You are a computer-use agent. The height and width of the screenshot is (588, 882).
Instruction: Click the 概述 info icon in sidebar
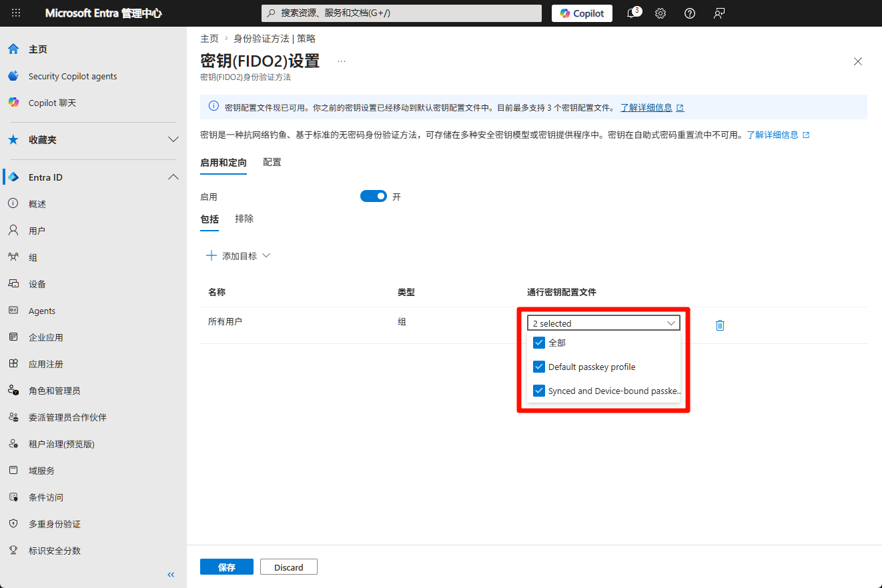[13, 204]
